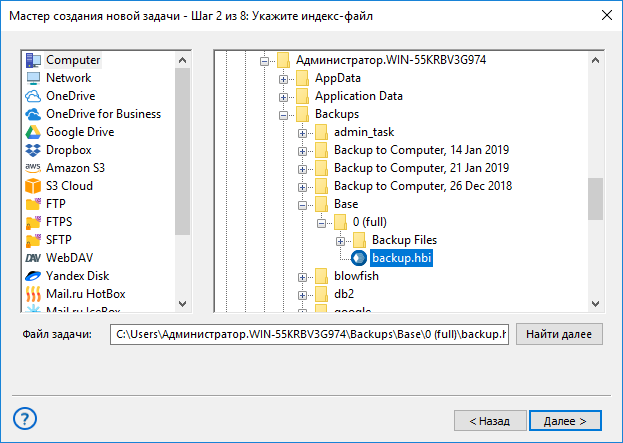Click the admin_task folder icon
The width and height of the screenshot is (623, 443).
pyautogui.click(x=321, y=132)
